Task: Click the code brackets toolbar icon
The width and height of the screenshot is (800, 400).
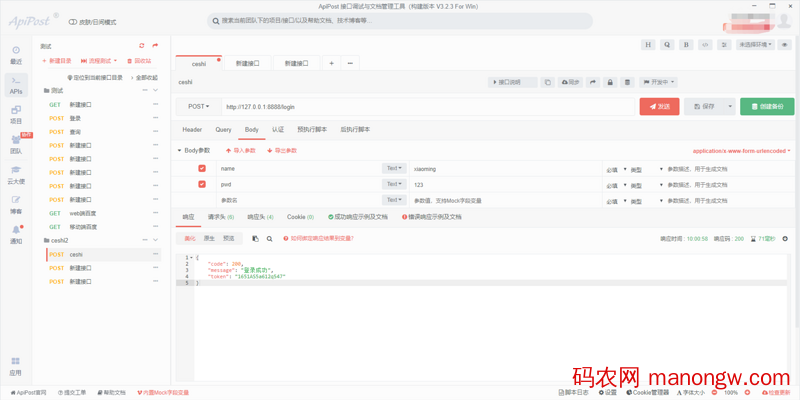Action: pos(705,45)
